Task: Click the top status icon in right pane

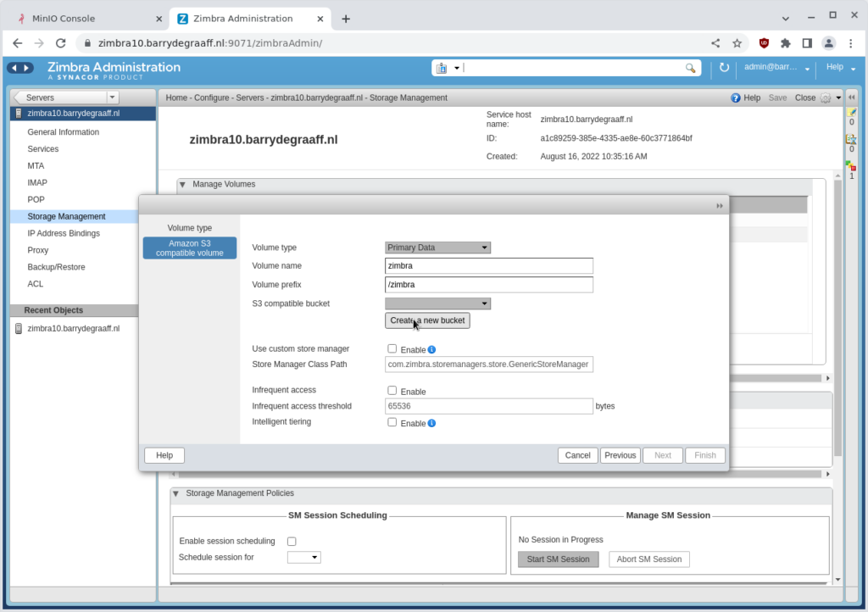Action: (x=851, y=112)
